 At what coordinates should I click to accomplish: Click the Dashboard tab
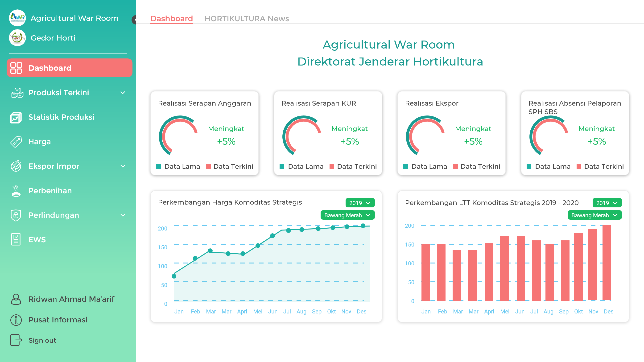click(171, 19)
